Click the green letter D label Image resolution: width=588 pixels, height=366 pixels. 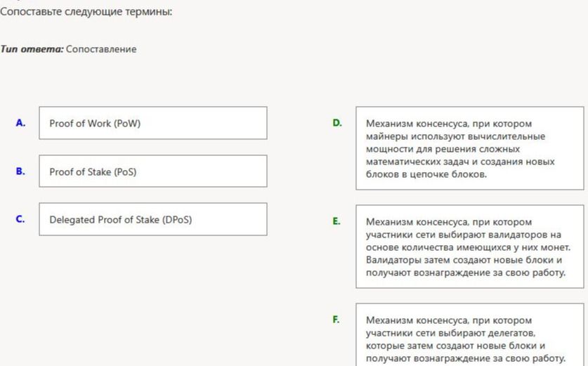point(337,123)
